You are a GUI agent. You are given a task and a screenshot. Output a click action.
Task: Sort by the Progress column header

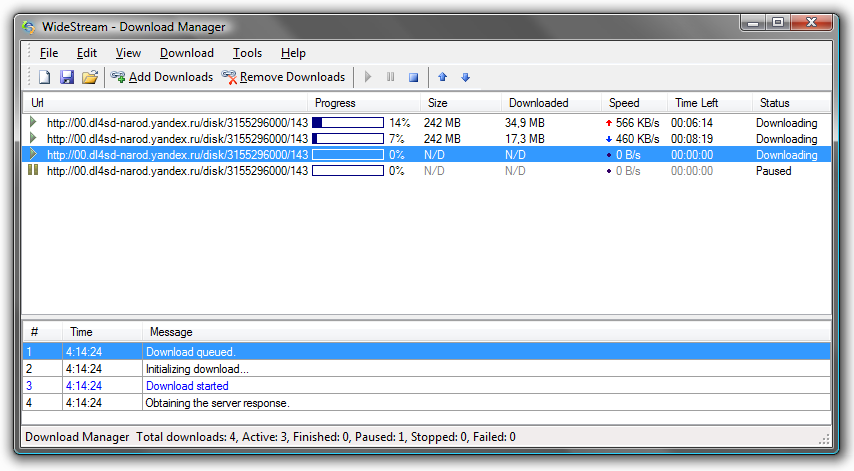coord(364,103)
